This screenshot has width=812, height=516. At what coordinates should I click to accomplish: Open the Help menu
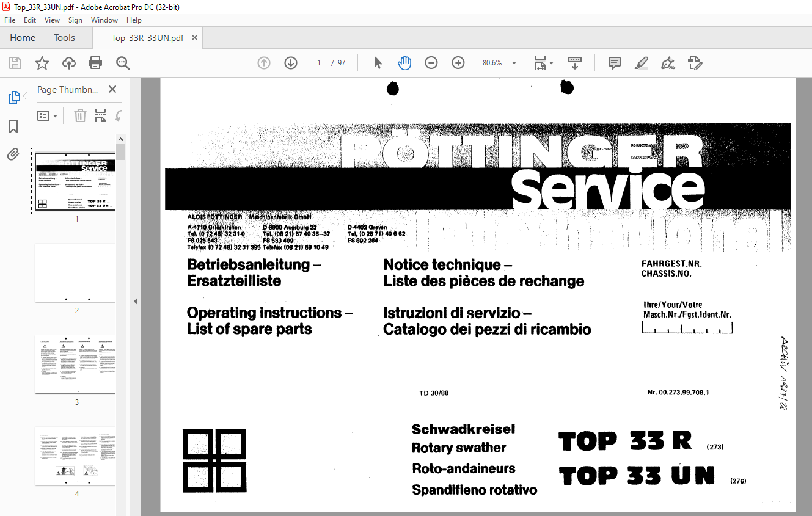pos(134,20)
